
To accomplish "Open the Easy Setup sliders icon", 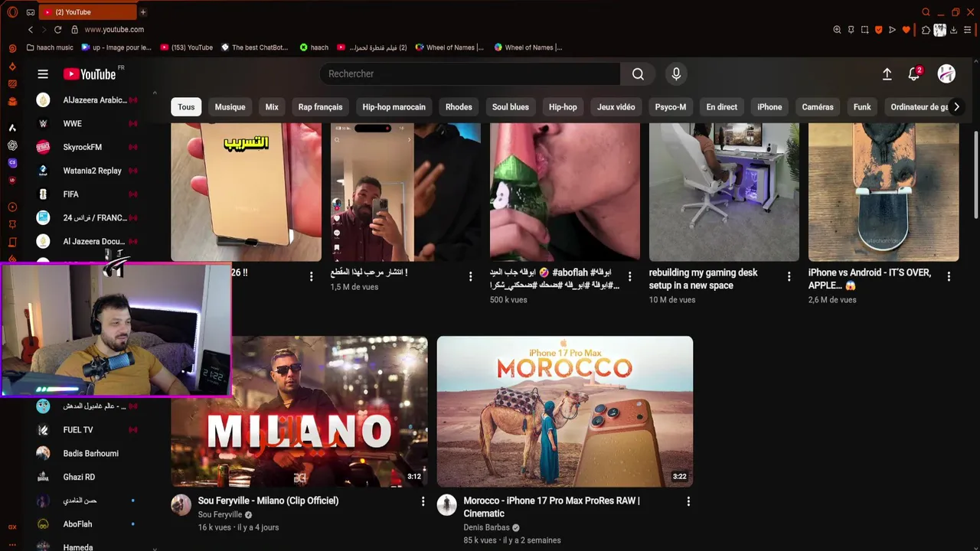I will click(x=968, y=30).
